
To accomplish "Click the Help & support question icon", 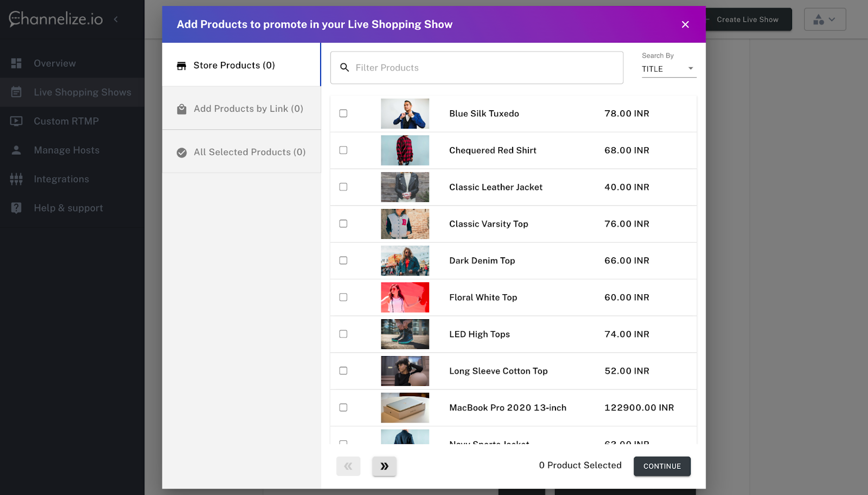I will pyautogui.click(x=16, y=208).
